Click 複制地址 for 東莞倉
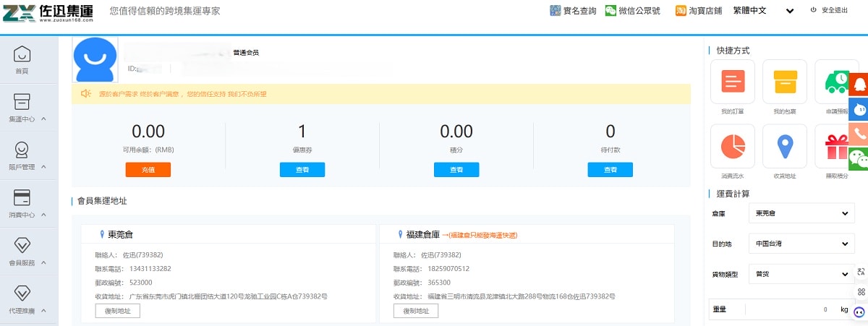This screenshot has height=326, width=868. (118, 311)
